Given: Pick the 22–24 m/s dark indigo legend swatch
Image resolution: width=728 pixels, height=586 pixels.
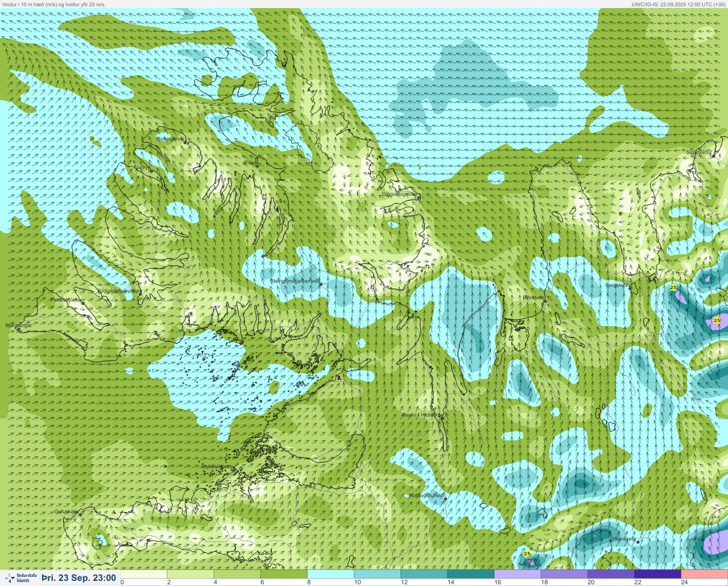Looking at the screenshot, I should click(657, 574).
